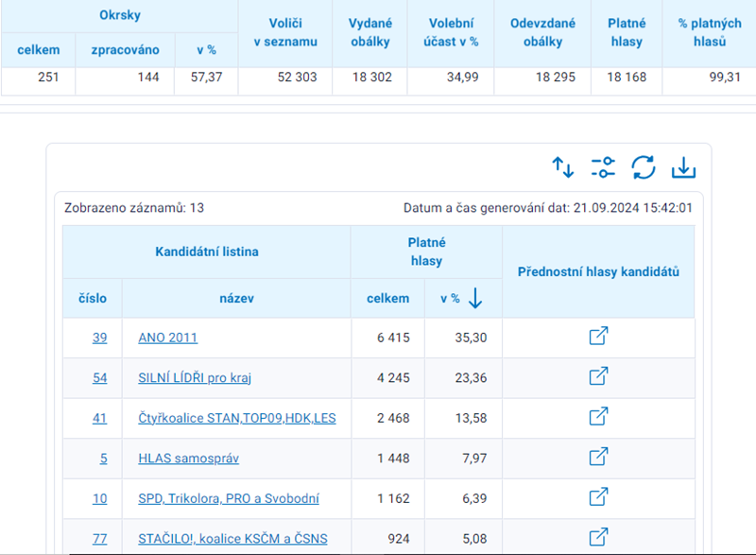Sort by the 'celkem' votes column header
This screenshot has height=555, width=756.
pos(387,298)
